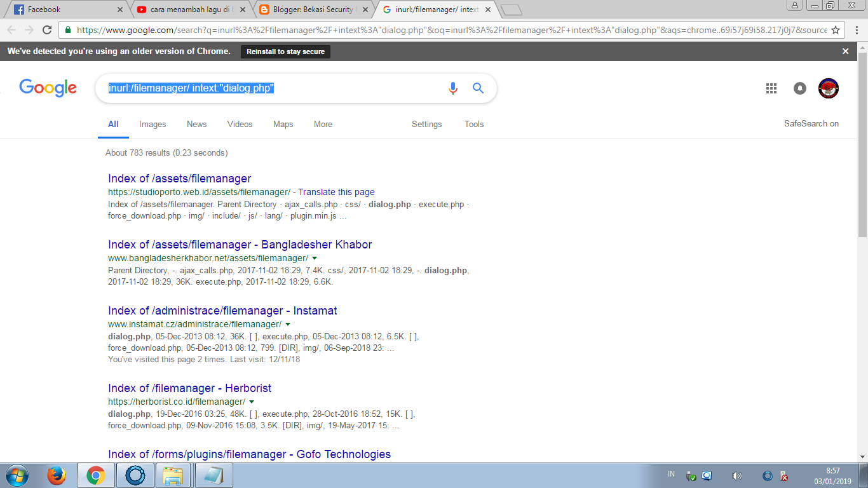Open the Notepad icon in the taskbar
The image size is (868, 488).
(214, 475)
